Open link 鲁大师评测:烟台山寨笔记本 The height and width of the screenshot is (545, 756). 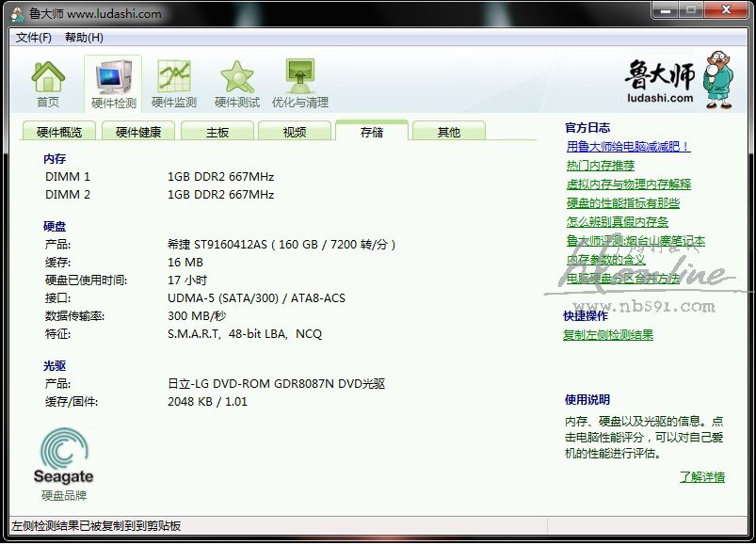(635, 240)
